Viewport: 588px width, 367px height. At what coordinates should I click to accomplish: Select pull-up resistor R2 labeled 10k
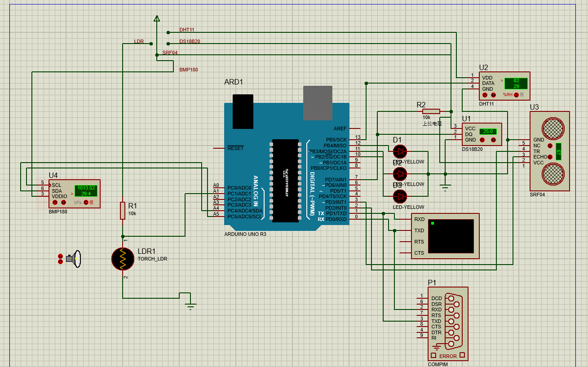point(432,111)
